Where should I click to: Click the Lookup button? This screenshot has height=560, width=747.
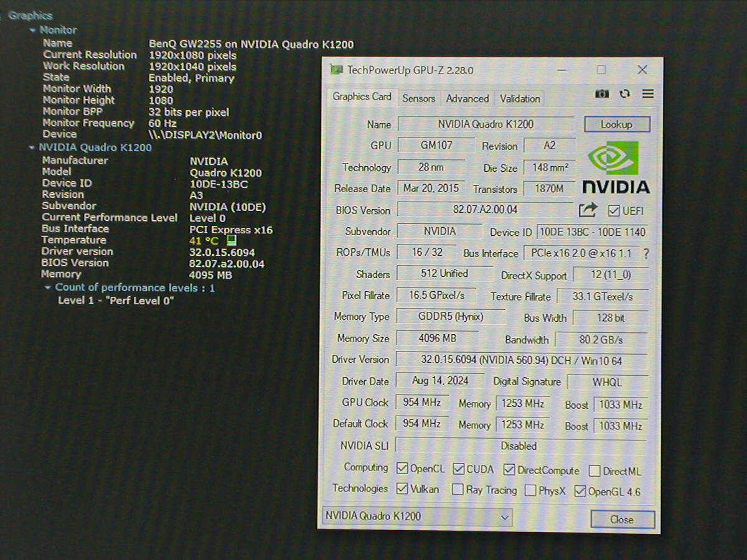(617, 124)
